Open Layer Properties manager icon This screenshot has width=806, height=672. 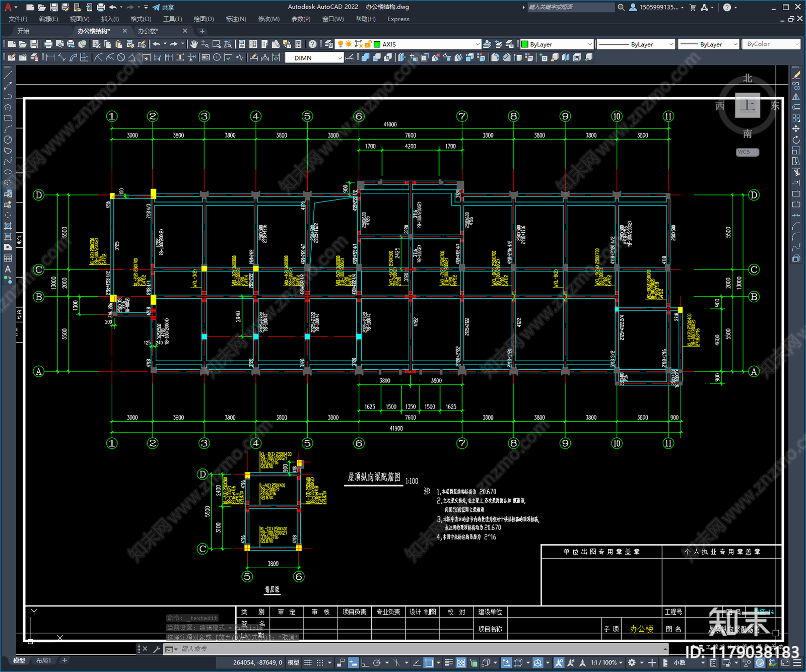(328, 44)
